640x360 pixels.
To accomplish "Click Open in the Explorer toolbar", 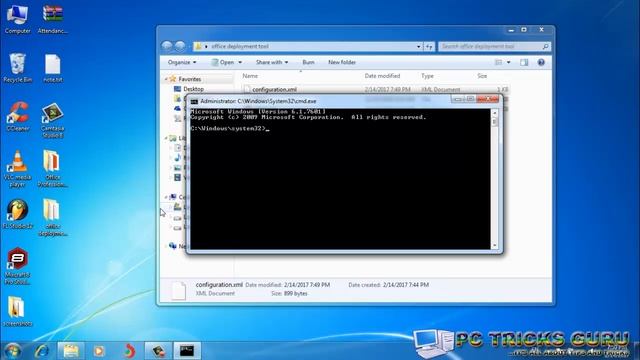I will [x=223, y=62].
